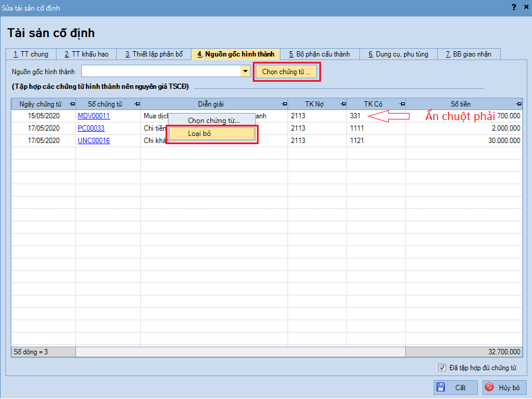Open 5. Bộ phận cấu thành tab

point(319,54)
